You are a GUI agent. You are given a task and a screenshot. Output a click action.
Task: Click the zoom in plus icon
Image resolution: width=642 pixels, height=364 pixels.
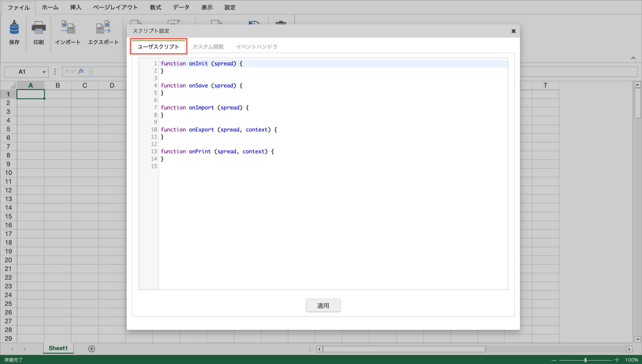click(617, 360)
